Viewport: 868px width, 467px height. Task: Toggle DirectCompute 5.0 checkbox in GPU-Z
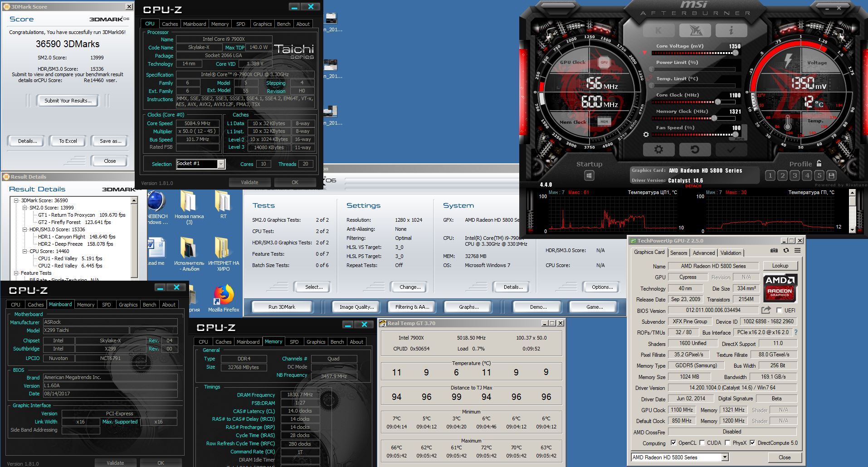[x=752, y=443]
